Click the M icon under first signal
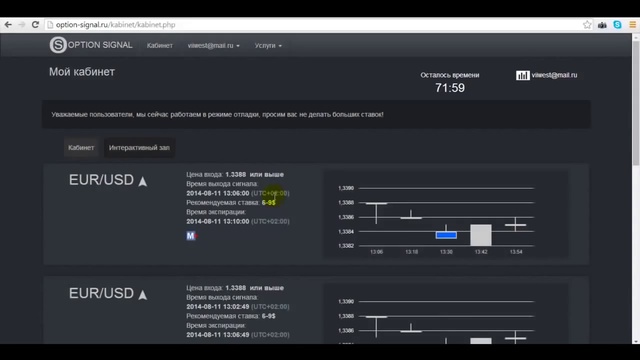 pyautogui.click(x=191, y=236)
